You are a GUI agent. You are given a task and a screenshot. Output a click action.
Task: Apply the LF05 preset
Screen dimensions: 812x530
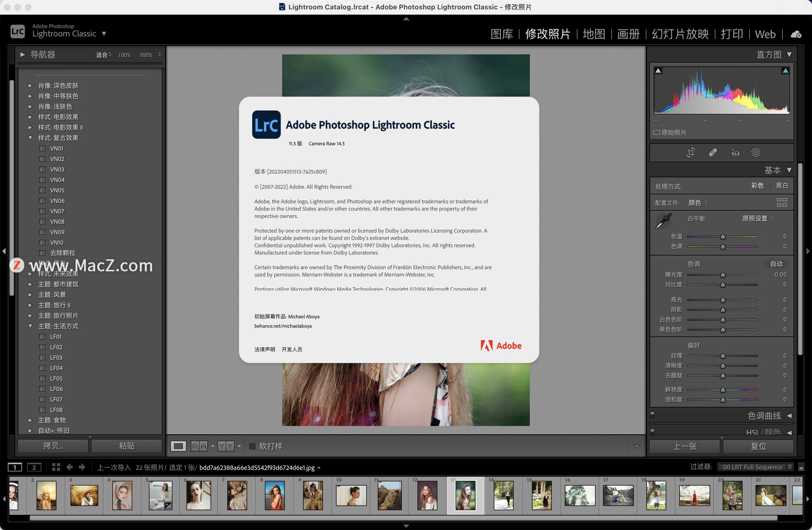tap(56, 379)
